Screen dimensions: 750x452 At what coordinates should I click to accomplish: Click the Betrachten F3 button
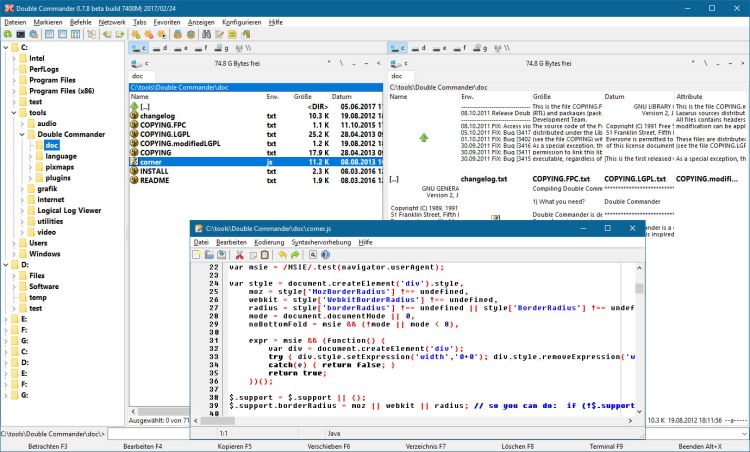[x=47, y=446]
